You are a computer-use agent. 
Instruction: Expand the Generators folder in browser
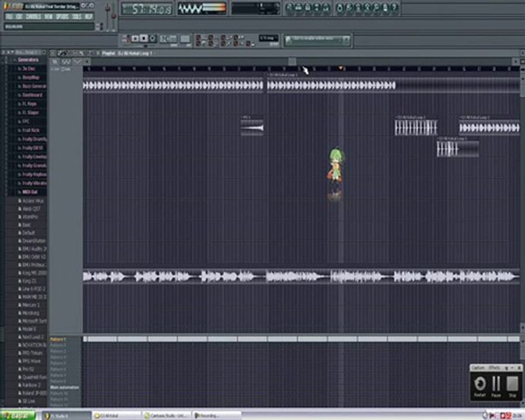point(28,60)
